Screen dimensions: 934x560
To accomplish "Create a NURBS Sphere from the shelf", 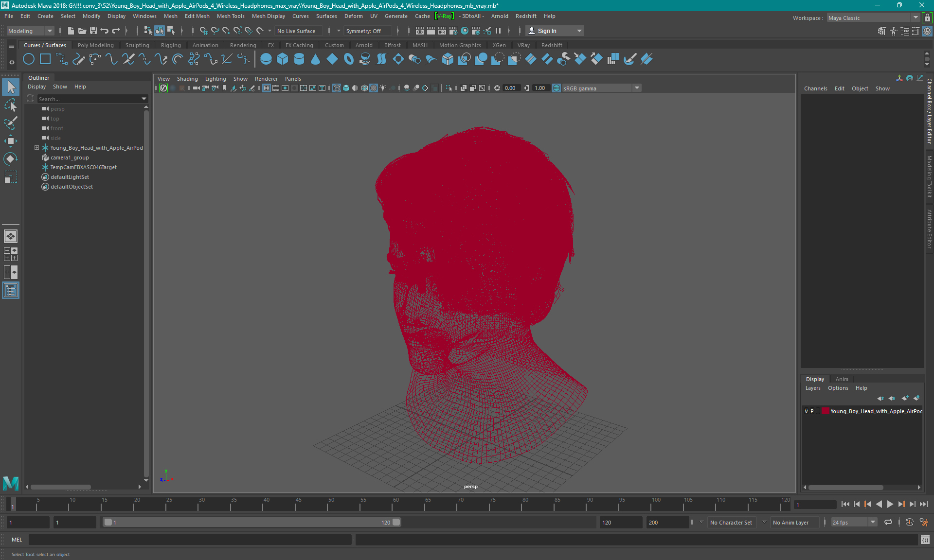I will point(266,59).
